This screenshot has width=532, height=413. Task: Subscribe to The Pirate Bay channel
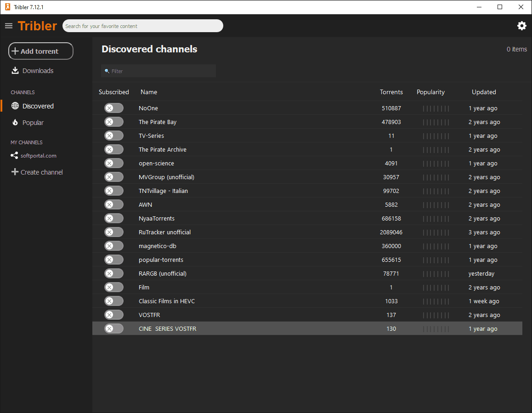pyautogui.click(x=113, y=122)
